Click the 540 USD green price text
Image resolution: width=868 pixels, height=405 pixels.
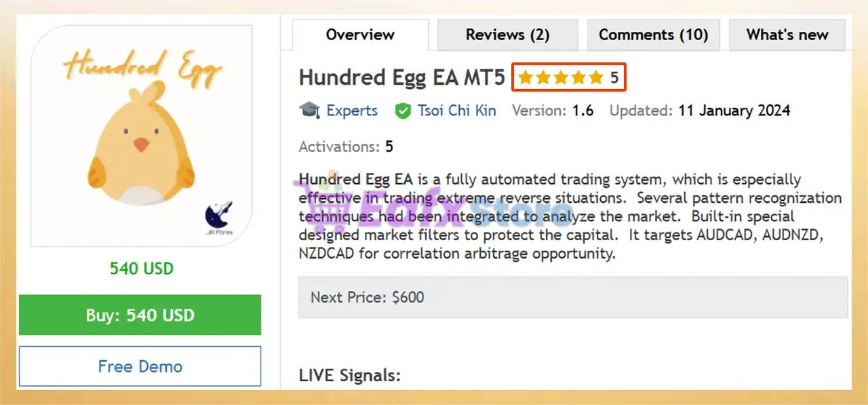pyautogui.click(x=141, y=269)
